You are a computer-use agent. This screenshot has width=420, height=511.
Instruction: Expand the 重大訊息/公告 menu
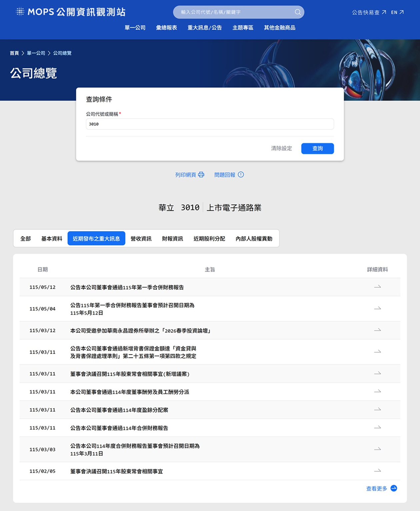pyautogui.click(x=205, y=28)
